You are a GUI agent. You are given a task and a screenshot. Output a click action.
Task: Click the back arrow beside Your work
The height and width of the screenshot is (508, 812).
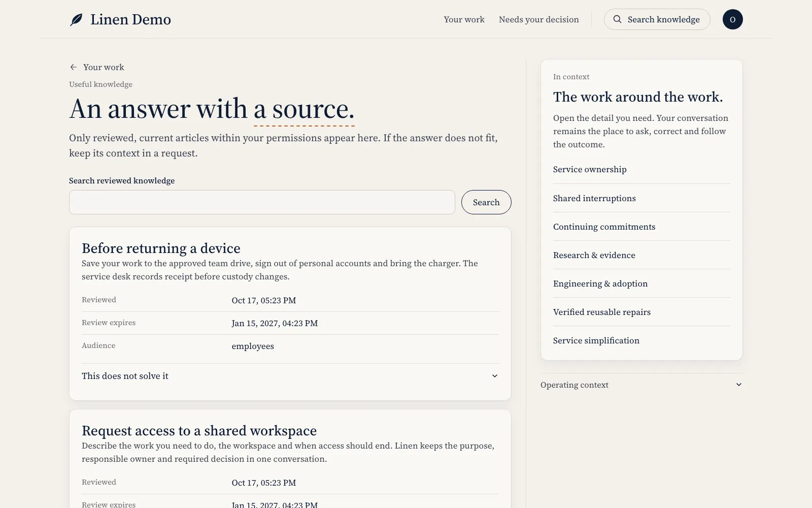tap(74, 67)
